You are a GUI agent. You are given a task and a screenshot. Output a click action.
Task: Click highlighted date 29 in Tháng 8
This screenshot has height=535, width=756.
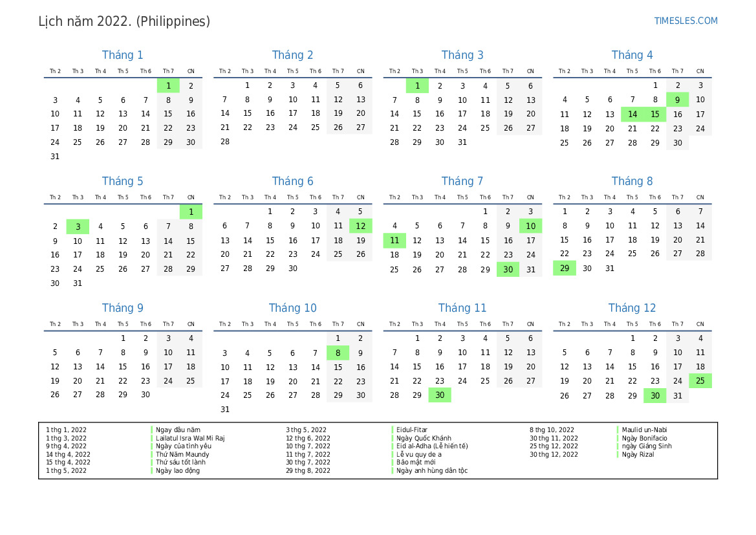(564, 268)
